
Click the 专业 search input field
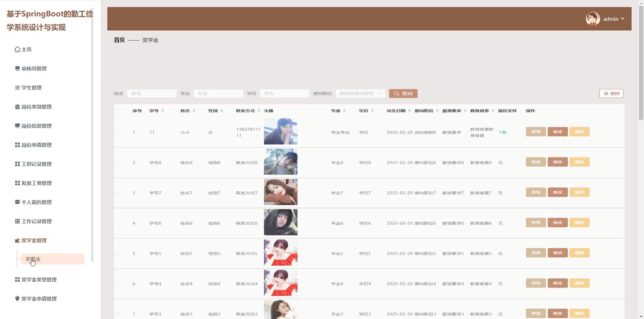coord(218,93)
